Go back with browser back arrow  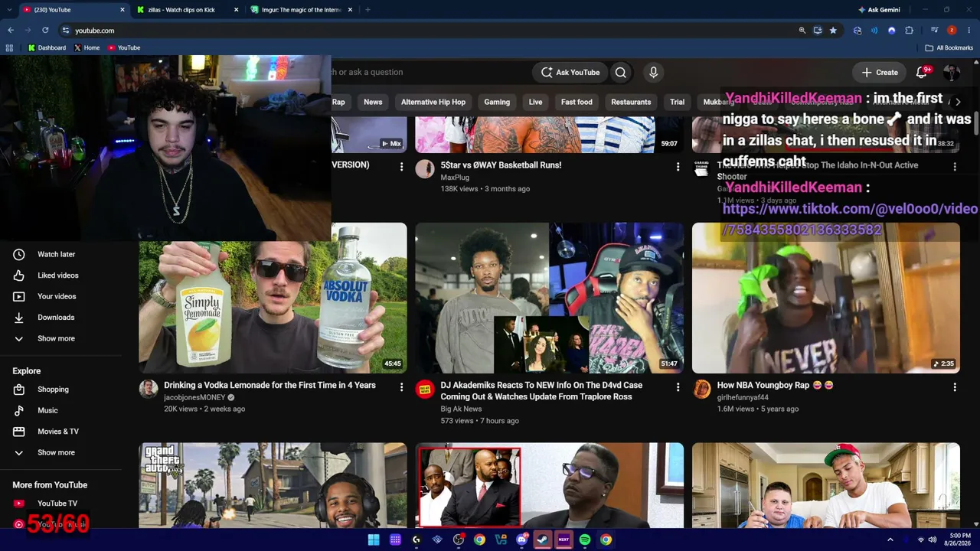(11, 31)
